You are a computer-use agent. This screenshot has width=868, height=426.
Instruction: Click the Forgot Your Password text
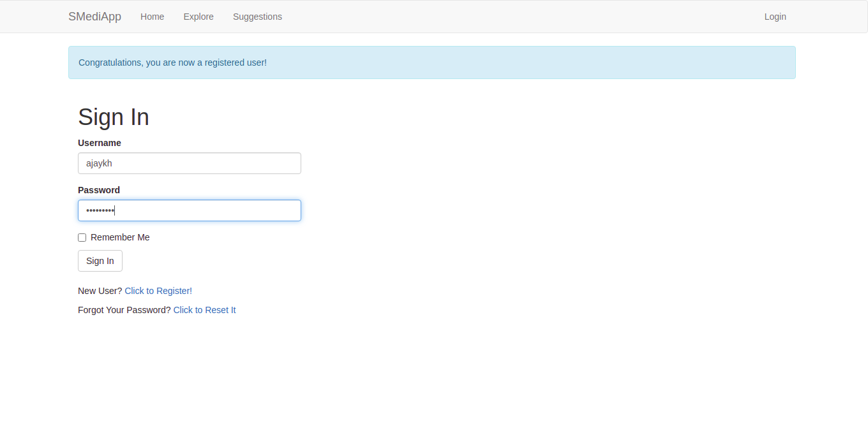click(124, 310)
